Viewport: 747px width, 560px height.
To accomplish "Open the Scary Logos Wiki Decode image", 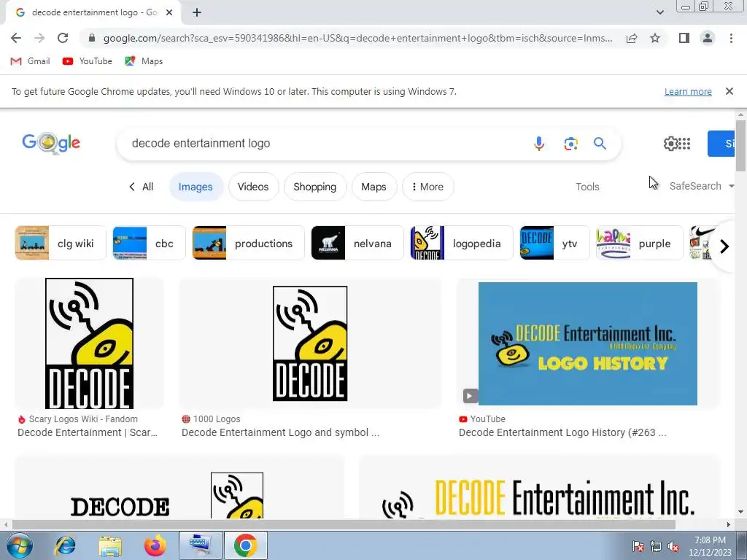I will coord(89,343).
